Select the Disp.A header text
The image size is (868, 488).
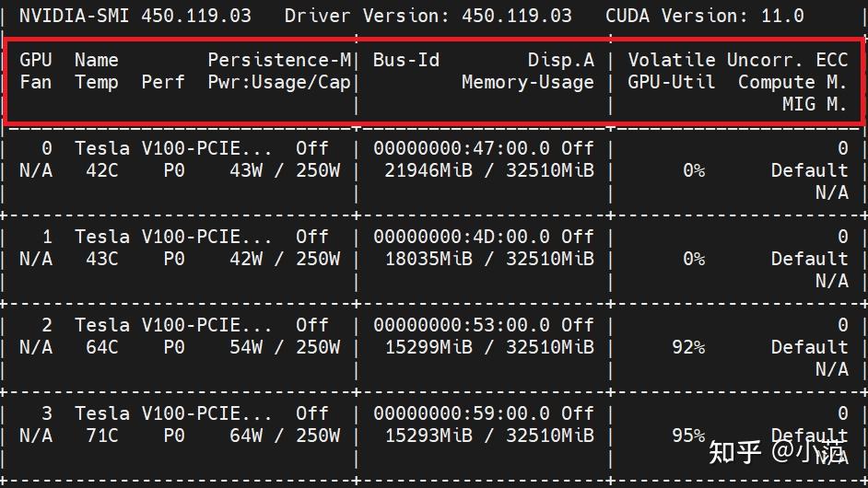click(x=561, y=60)
